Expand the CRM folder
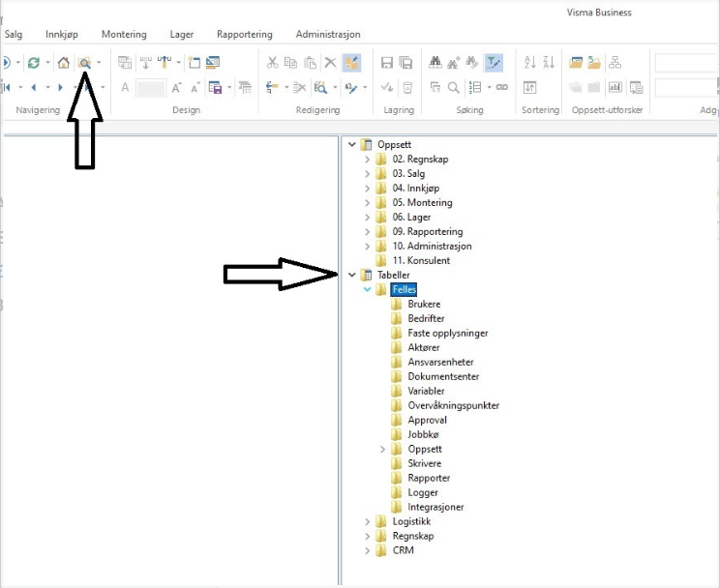This screenshot has width=720, height=588. [367, 550]
